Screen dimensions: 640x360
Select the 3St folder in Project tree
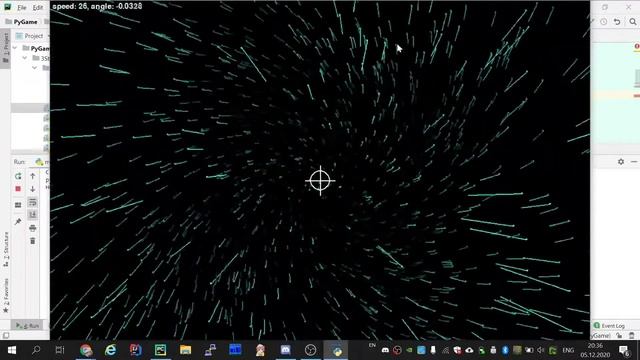[x=41, y=58]
